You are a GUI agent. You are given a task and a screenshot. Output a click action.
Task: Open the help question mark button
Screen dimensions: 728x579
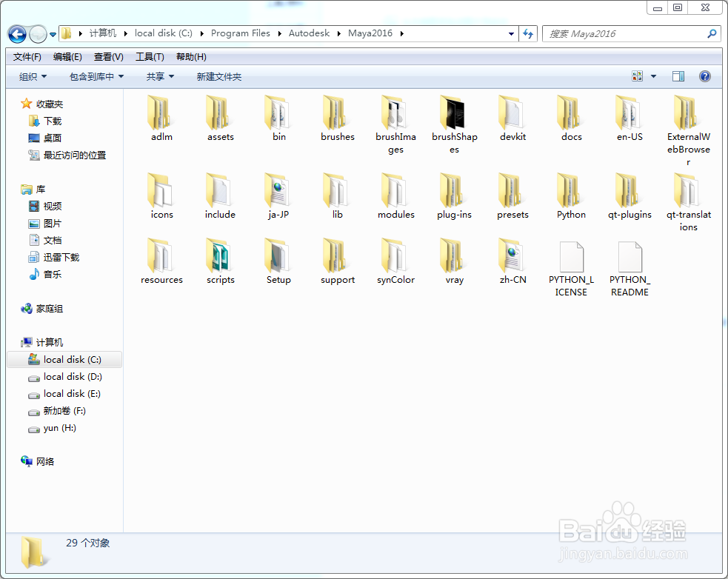point(705,76)
